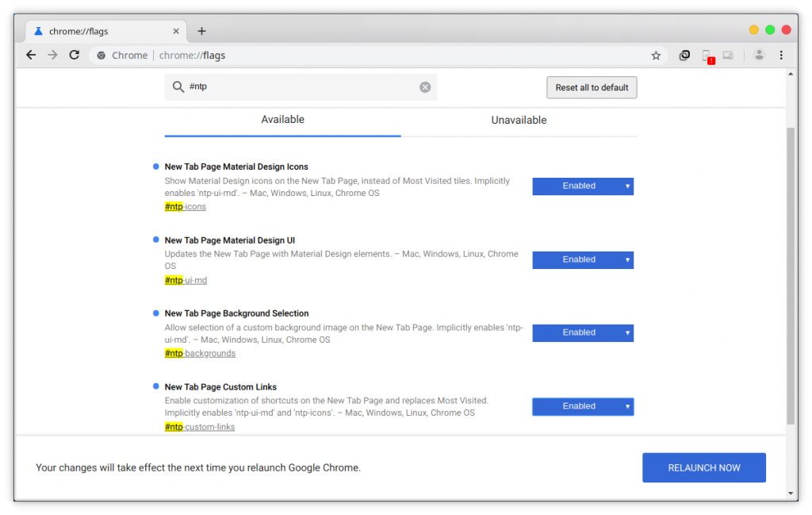Click the phone icon with red alert badge
The height and width of the screenshot is (515, 812).
[707, 55]
